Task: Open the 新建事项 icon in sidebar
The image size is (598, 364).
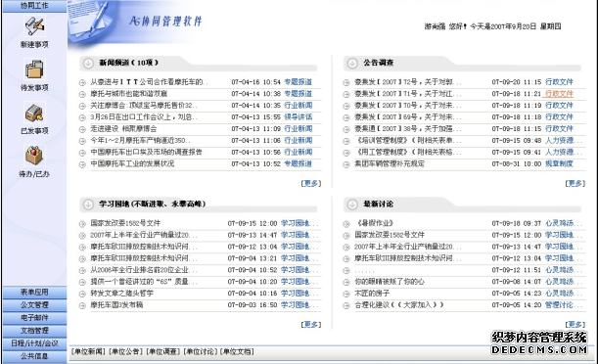Action: tap(34, 25)
